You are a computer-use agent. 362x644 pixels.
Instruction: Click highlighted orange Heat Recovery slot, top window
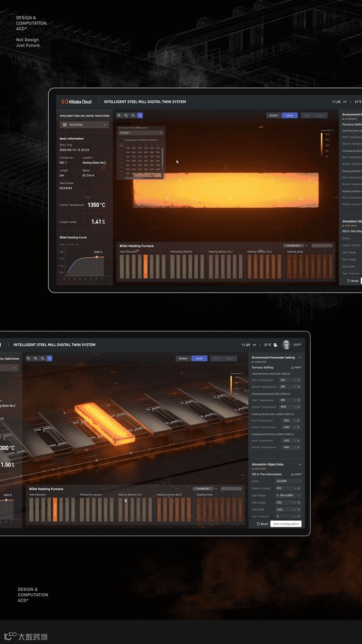click(145, 266)
